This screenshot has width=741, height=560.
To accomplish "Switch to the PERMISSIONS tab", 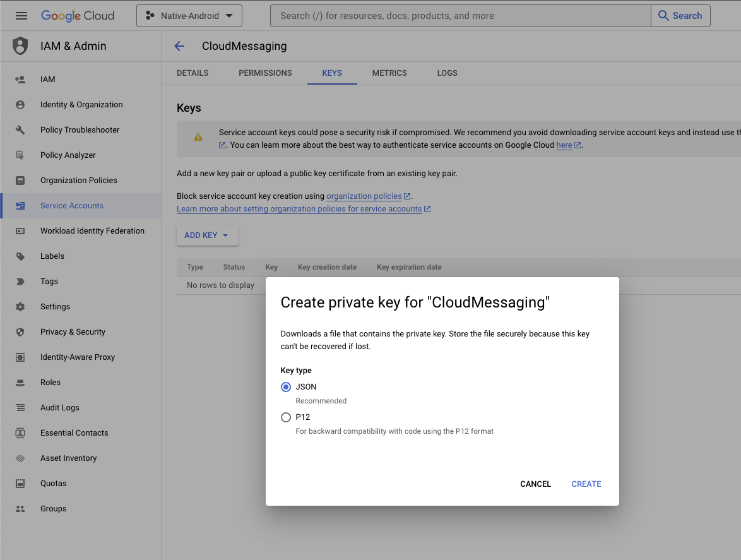I will 265,73.
